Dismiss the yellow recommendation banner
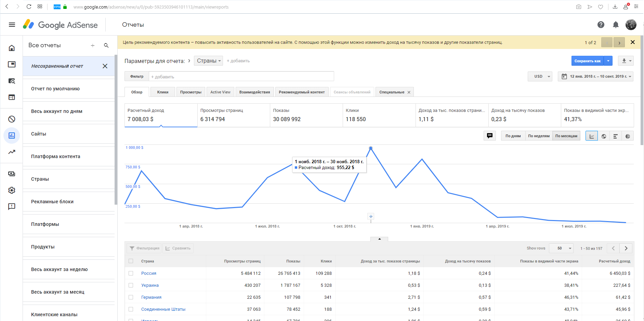 (x=633, y=42)
